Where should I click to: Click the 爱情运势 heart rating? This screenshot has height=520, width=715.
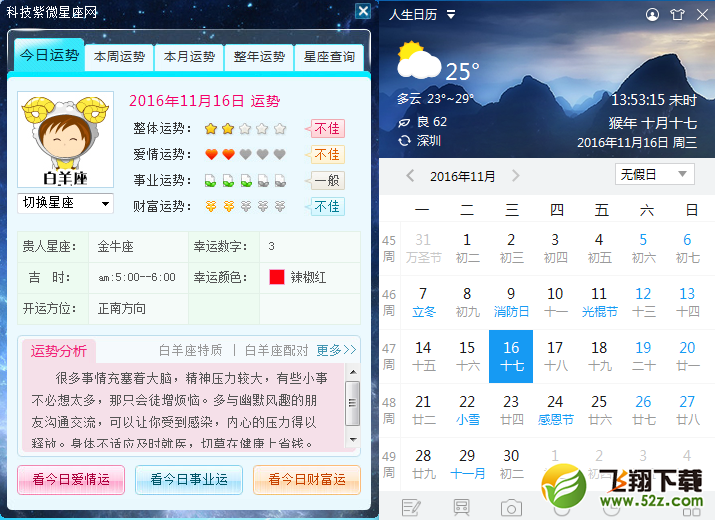click(x=245, y=155)
